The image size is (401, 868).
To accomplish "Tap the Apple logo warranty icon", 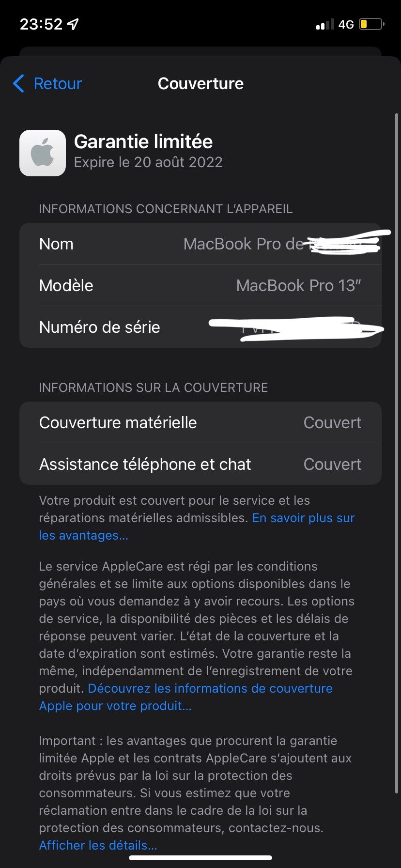I will (43, 153).
